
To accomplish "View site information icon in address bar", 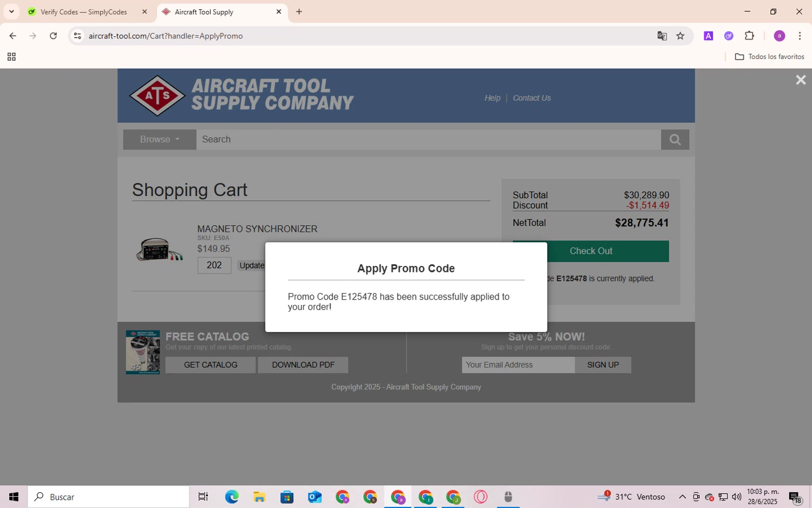I will pos(77,36).
